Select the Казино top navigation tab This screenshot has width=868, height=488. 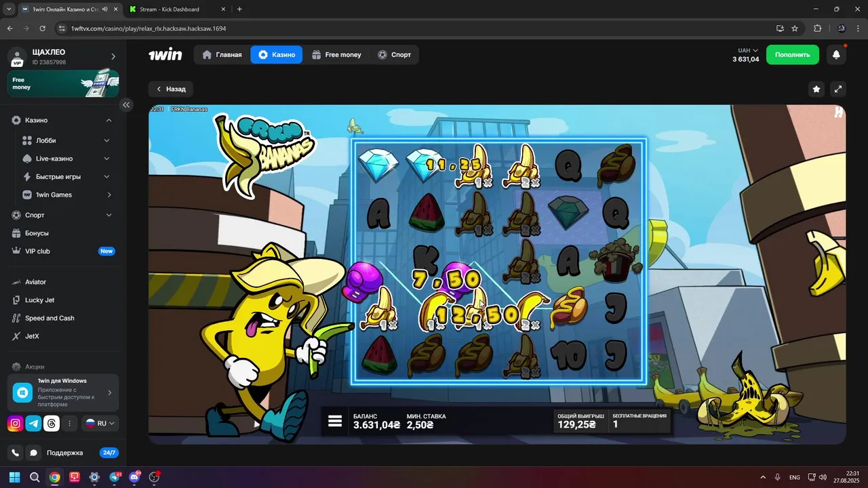pos(276,55)
